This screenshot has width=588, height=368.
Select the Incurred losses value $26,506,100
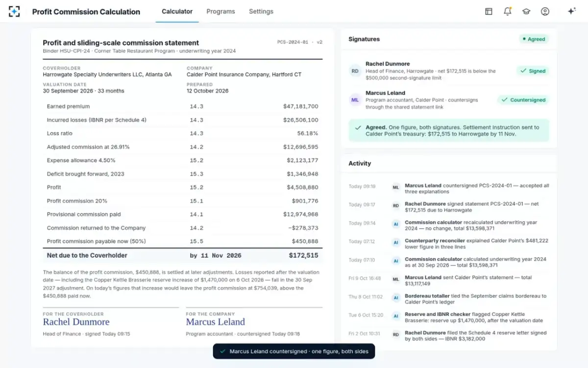pos(300,120)
